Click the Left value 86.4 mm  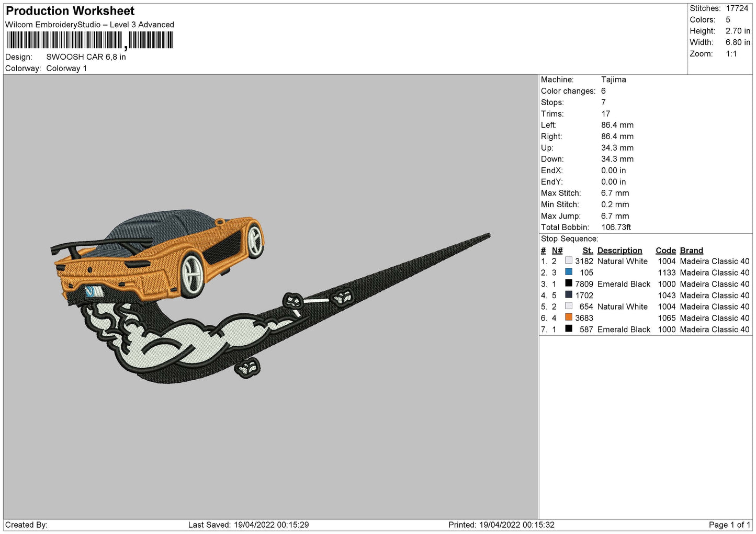617,125
